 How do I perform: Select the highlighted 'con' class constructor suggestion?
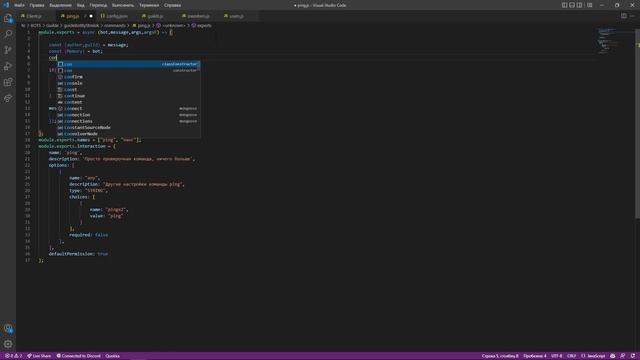[x=129, y=64]
